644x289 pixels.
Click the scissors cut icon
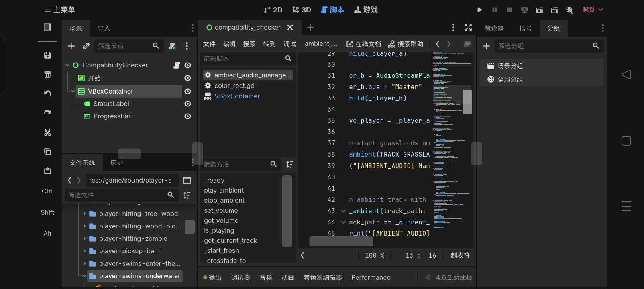pyautogui.click(x=47, y=132)
